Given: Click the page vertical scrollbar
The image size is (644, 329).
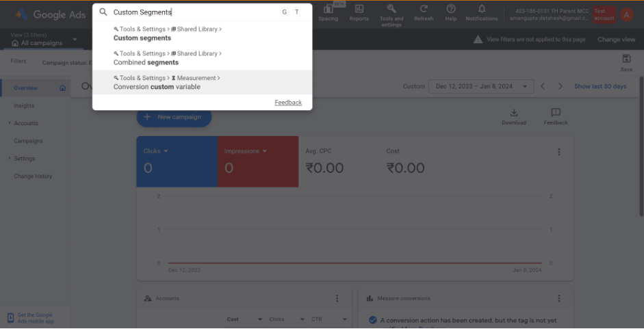Looking at the screenshot, I should (x=641, y=146).
